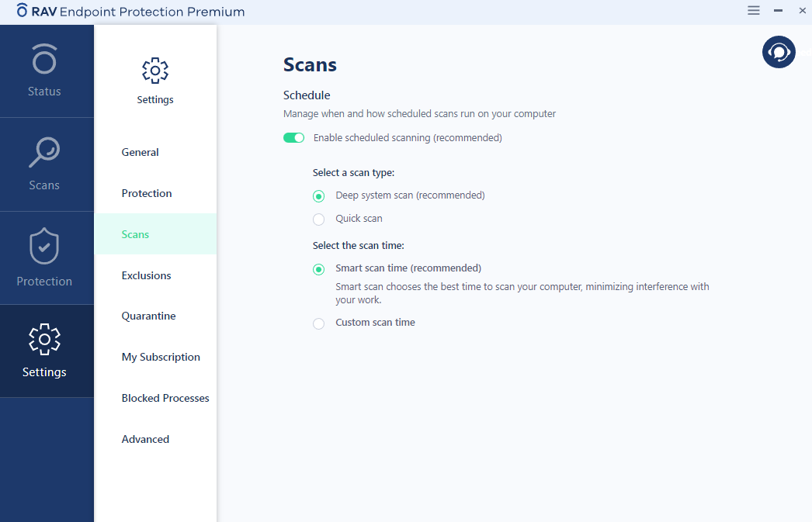Open Advanced settings section
Viewport: 812px width, 522px height.
[x=145, y=440]
